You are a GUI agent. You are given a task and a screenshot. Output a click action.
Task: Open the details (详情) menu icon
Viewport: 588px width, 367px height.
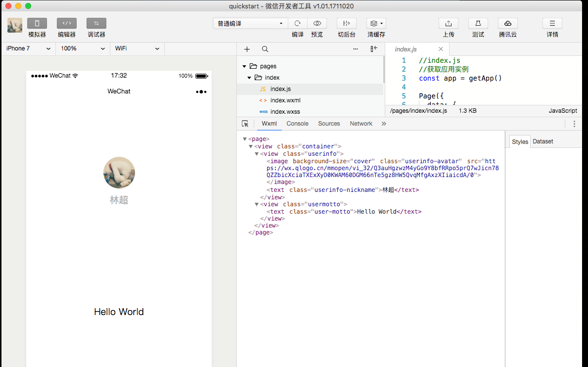552,23
